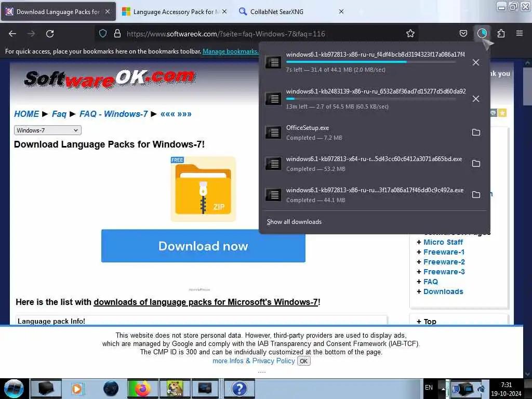Open completed OfficeSetup.exe download entry

365,132
